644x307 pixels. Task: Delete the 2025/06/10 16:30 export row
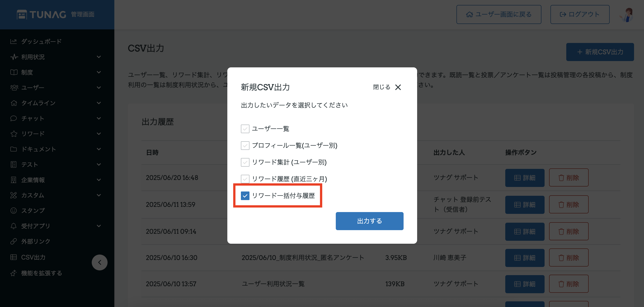tap(569, 258)
